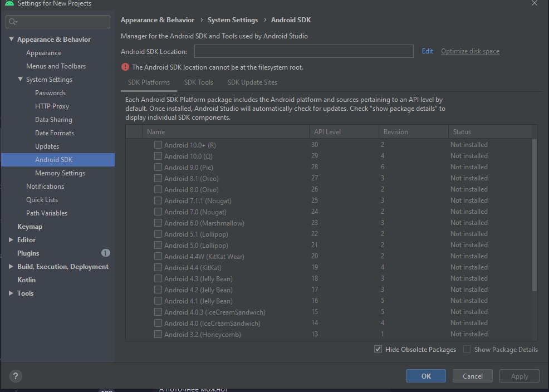Viewport: 549px width, 392px height.
Task: Open Data Sharing settings
Action: (x=53, y=119)
